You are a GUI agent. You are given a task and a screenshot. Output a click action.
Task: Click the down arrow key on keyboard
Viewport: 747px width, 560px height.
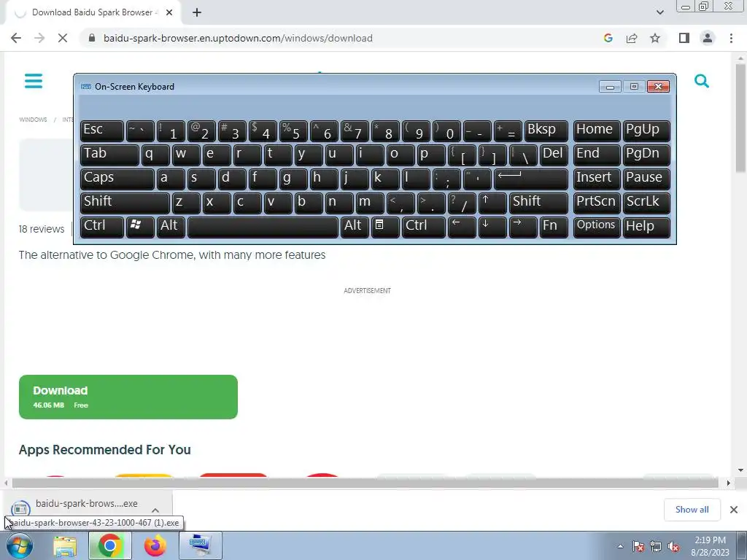[x=492, y=227]
